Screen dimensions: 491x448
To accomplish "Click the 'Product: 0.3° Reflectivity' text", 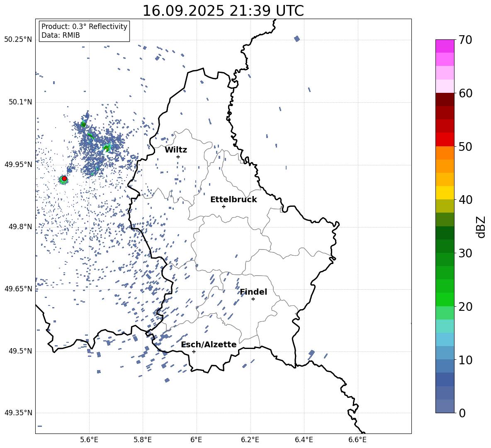I will click(84, 27).
